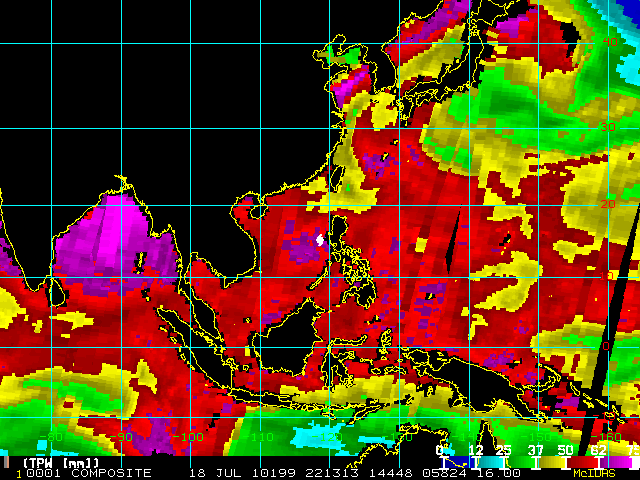Click the "16.00" resolution value
Screen dimensions: 640x480
pyautogui.click(x=499, y=473)
